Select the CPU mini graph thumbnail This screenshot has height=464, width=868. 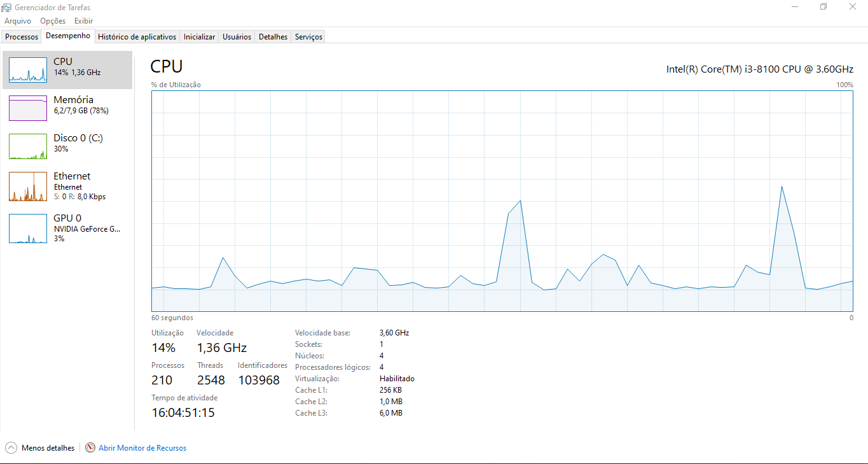(28, 69)
